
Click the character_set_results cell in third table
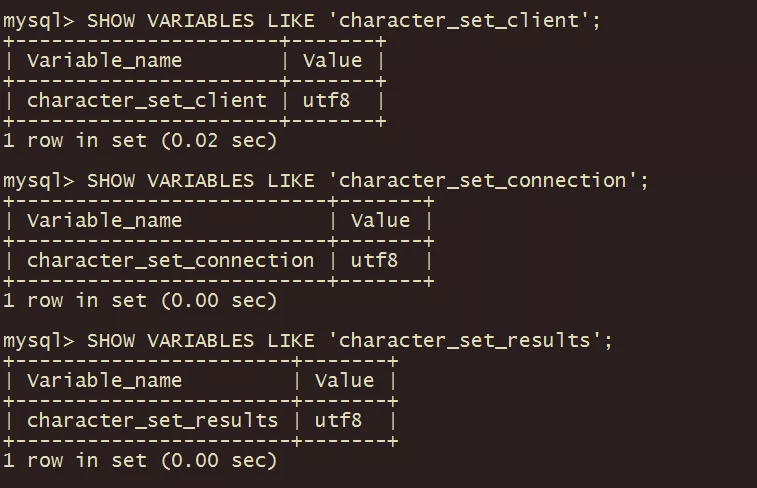[x=153, y=420]
